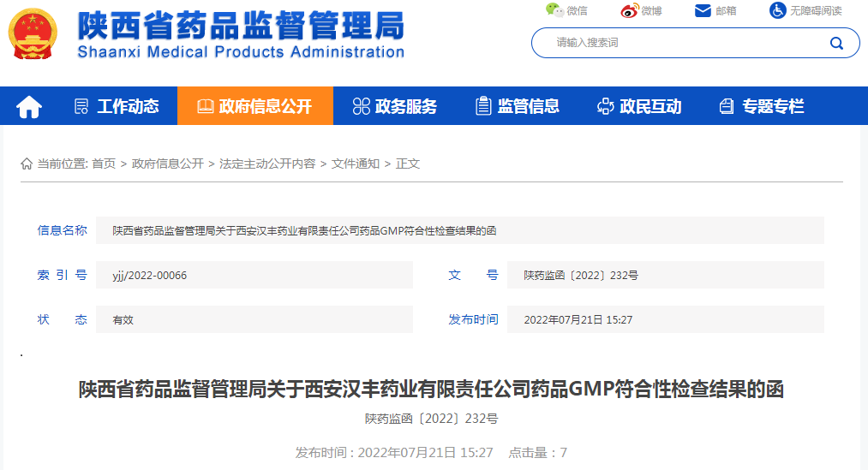The width and height of the screenshot is (868, 470).
Task: Go to 首页 in breadcrumb
Action: pos(104,164)
